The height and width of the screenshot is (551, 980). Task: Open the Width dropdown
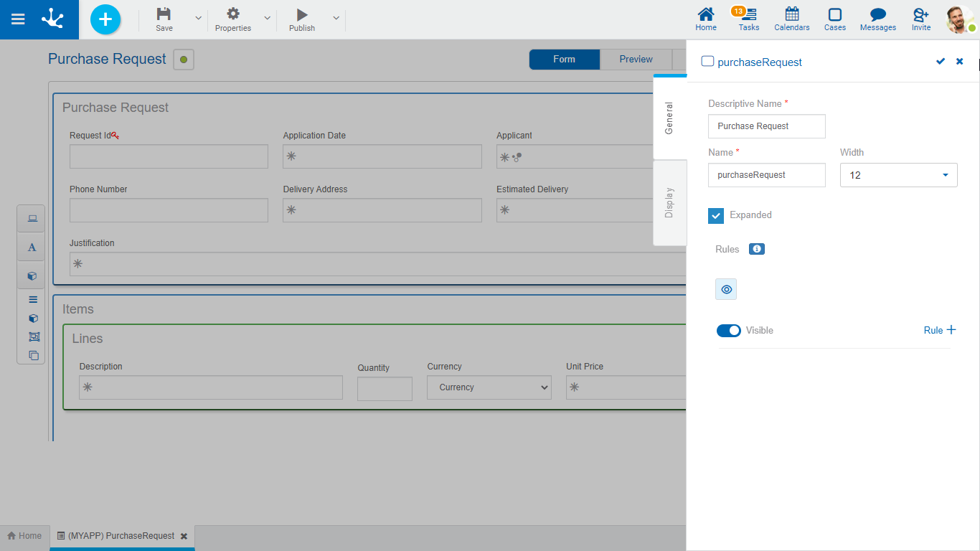898,175
